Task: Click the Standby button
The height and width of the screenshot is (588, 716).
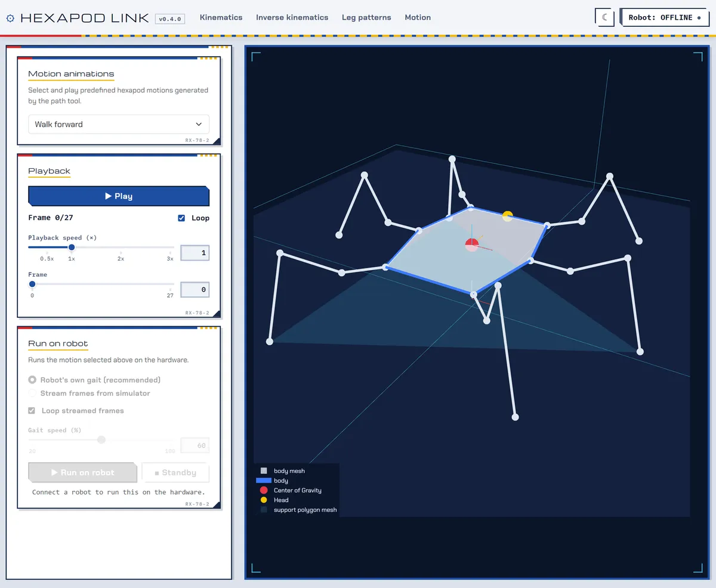Action: 175,472
